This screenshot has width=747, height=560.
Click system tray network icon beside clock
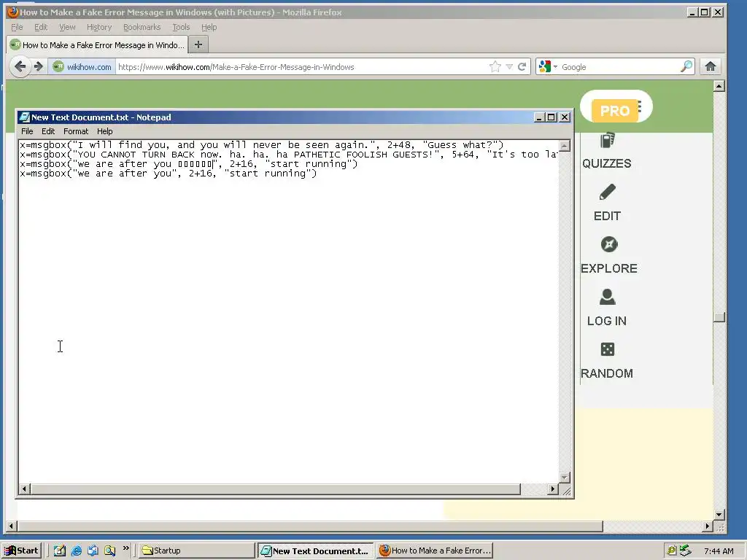click(x=685, y=551)
